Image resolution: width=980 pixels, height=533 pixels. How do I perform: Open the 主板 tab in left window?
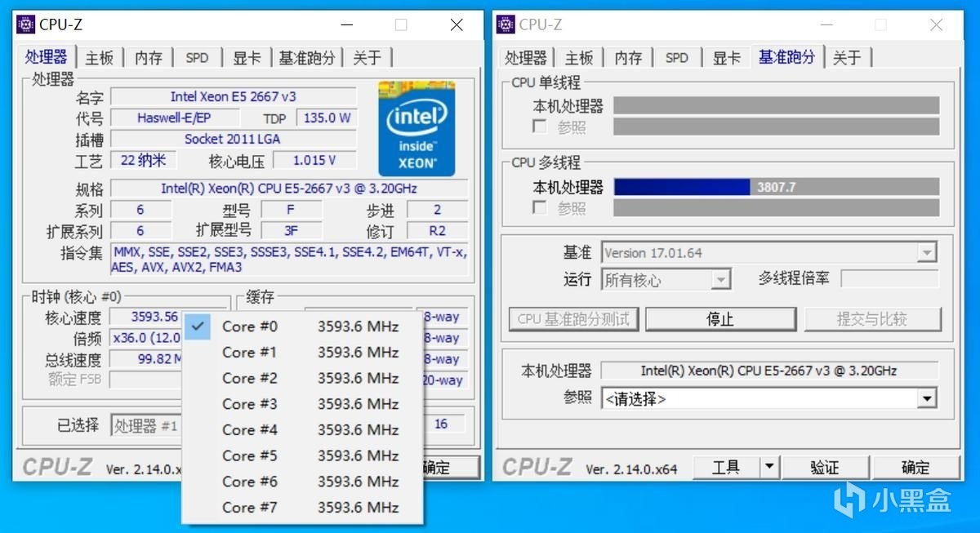click(x=100, y=57)
